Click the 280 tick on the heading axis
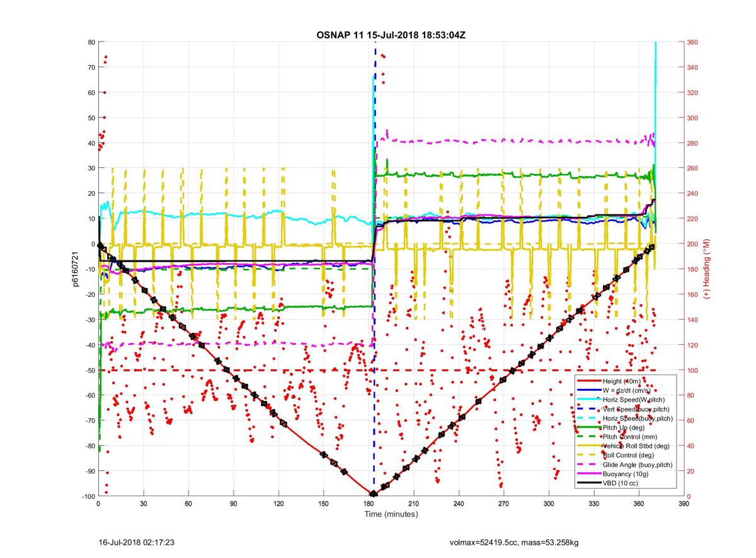Viewport: 756px width, 558px height. (692, 143)
